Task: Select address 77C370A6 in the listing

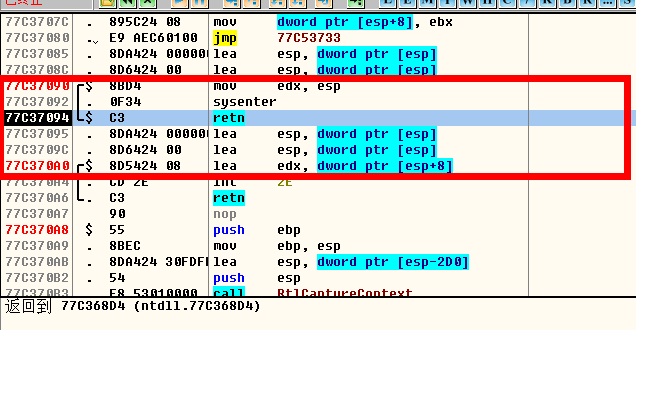Action: (x=37, y=198)
